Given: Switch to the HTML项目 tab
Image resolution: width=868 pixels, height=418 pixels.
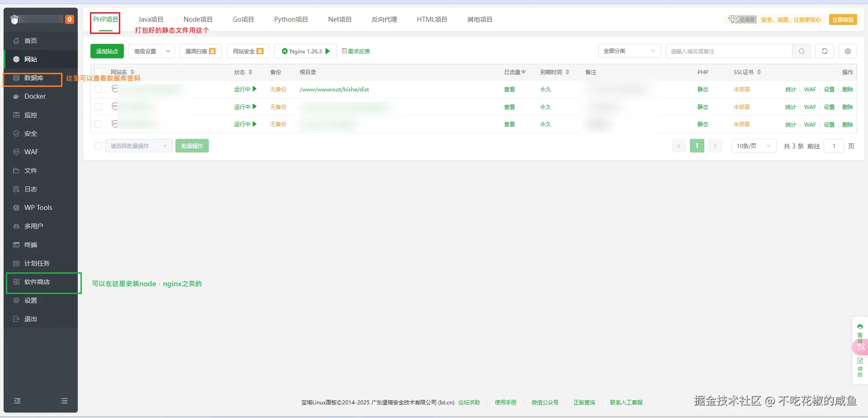Looking at the screenshot, I should click(x=432, y=19).
